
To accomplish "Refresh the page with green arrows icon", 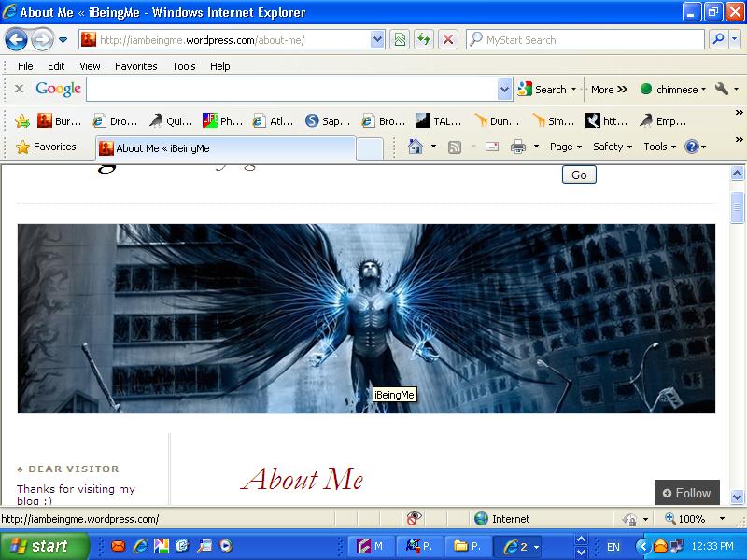I will (x=424, y=40).
